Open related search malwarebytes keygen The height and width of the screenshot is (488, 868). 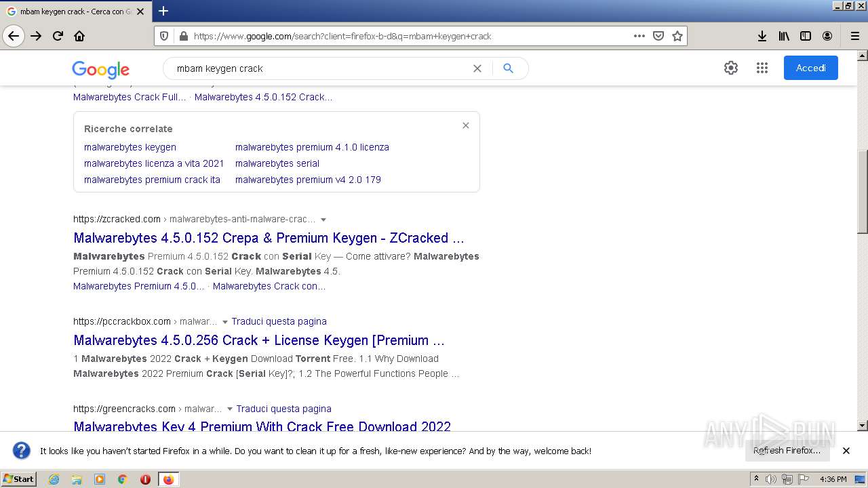point(130,147)
